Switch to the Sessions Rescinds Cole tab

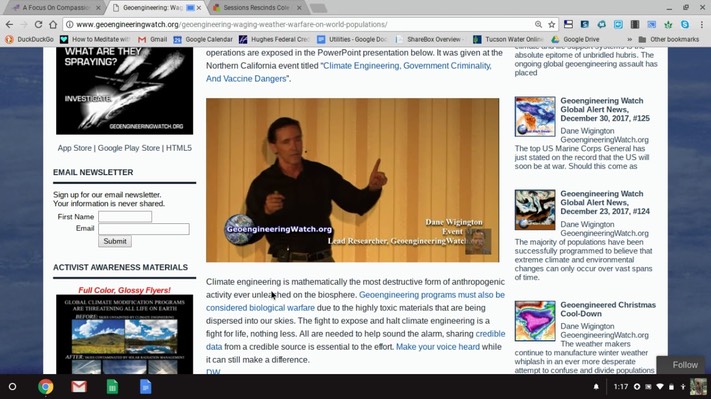tap(256, 8)
